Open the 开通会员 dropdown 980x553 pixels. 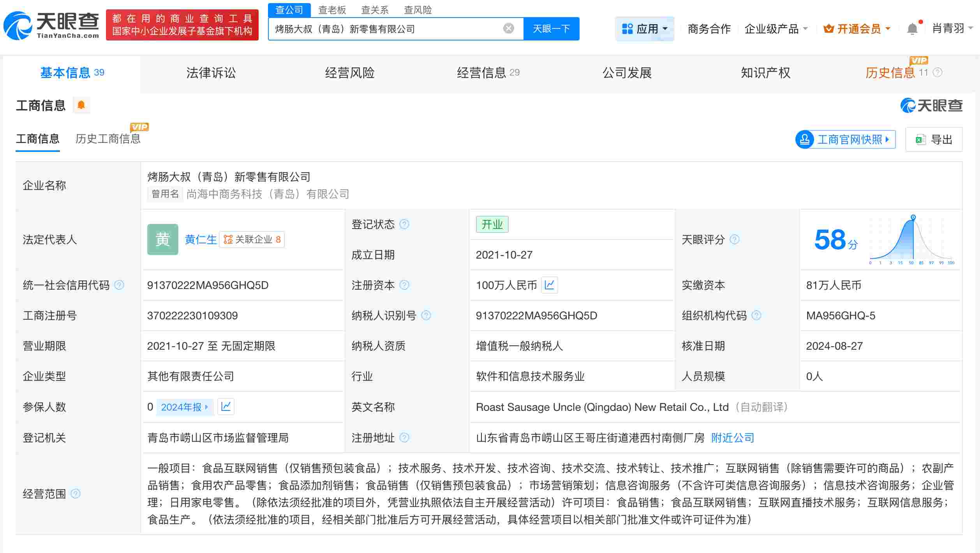(856, 28)
